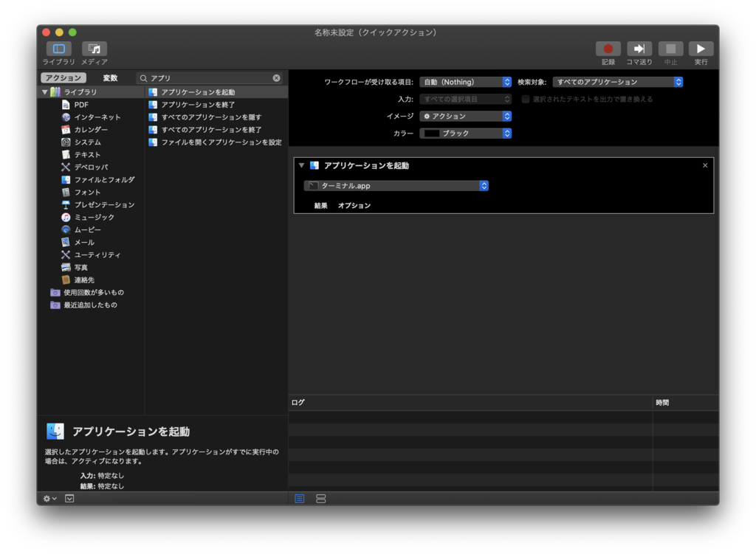The width and height of the screenshot is (756, 554).
Task: Select the インターネット category
Action: click(91, 117)
